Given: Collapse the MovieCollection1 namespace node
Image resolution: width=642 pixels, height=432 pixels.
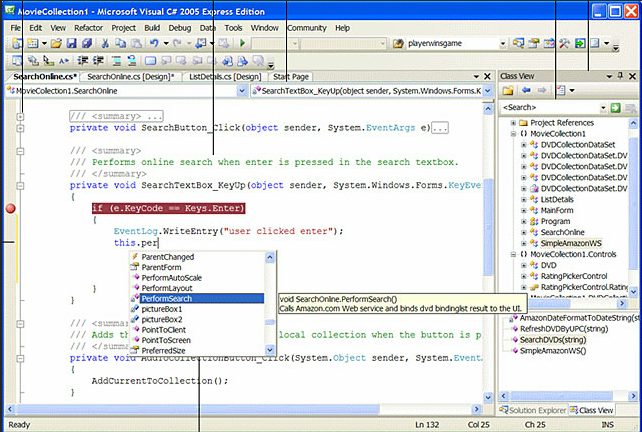Looking at the screenshot, I should coord(513,133).
